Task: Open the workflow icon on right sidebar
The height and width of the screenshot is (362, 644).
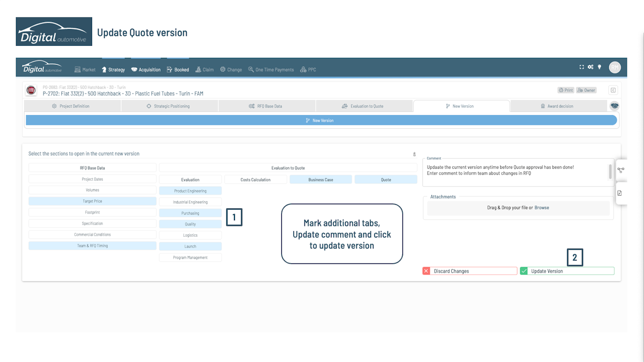Action: pyautogui.click(x=620, y=170)
